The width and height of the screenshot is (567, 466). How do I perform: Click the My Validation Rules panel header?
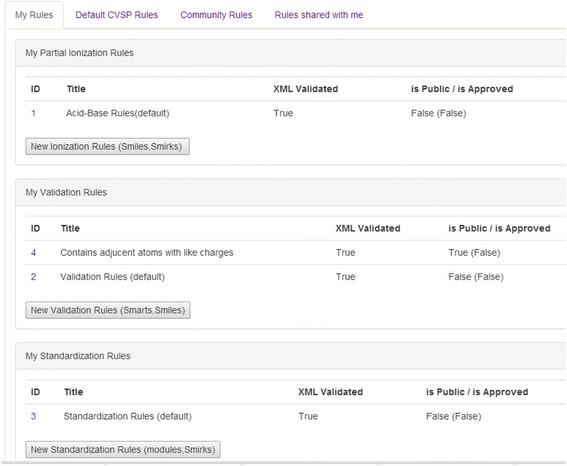point(291,192)
